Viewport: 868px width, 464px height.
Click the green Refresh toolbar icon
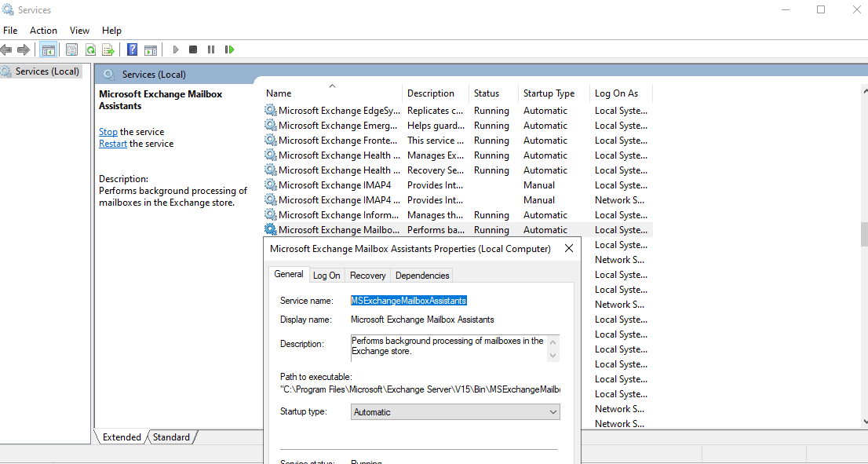(x=90, y=49)
